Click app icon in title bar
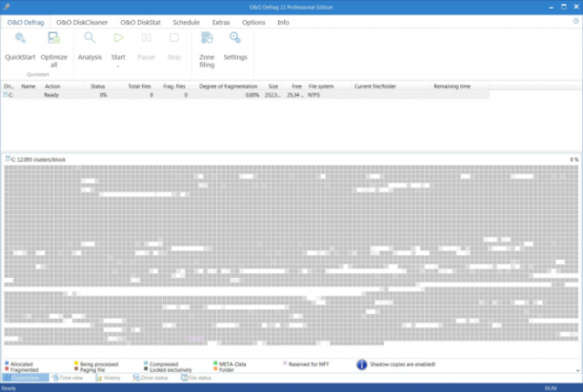Viewport: 583px width, 392px height. pos(7,7)
